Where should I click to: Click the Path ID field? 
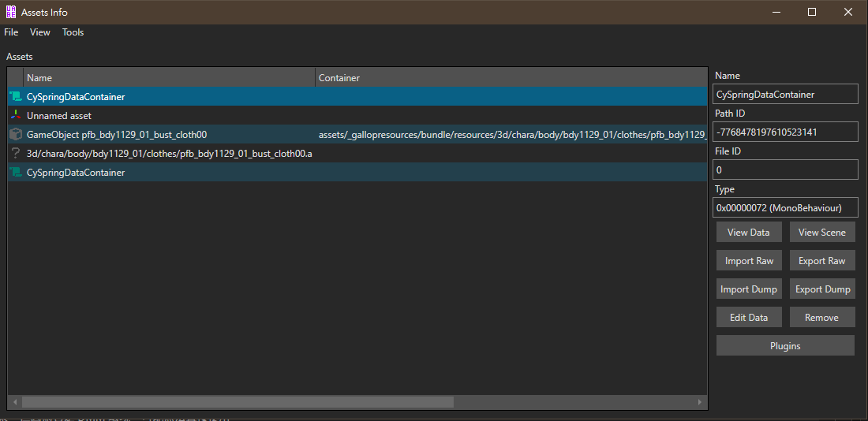pos(785,132)
